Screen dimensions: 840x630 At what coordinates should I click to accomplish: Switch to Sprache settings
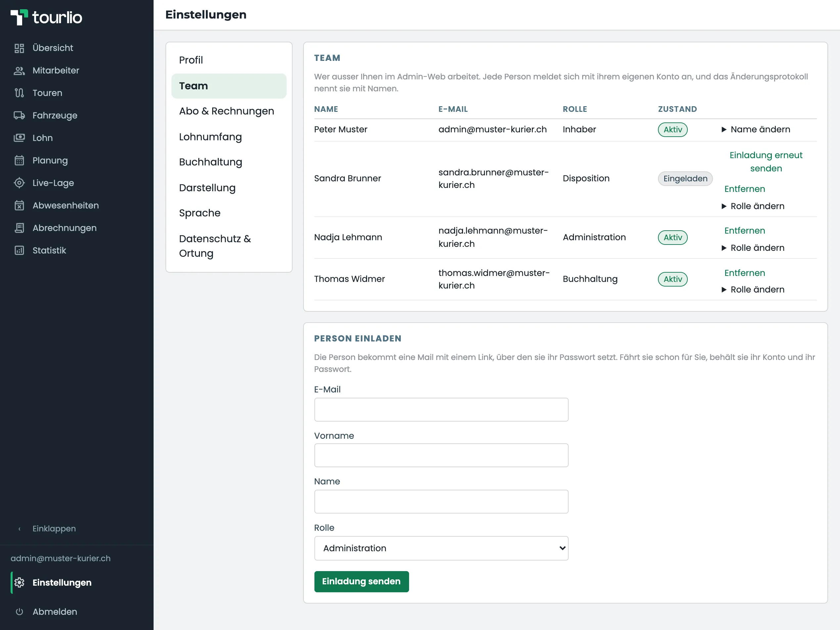[x=229, y=213]
